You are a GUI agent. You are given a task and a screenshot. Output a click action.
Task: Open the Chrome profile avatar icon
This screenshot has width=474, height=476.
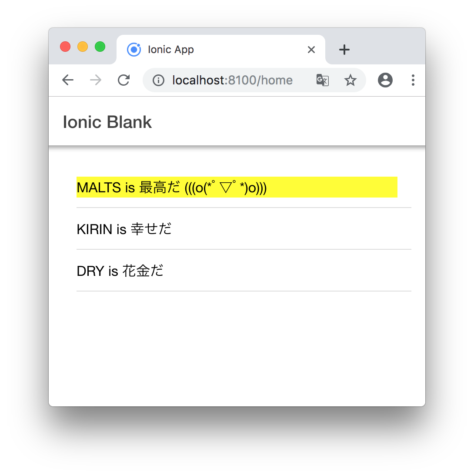click(385, 80)
